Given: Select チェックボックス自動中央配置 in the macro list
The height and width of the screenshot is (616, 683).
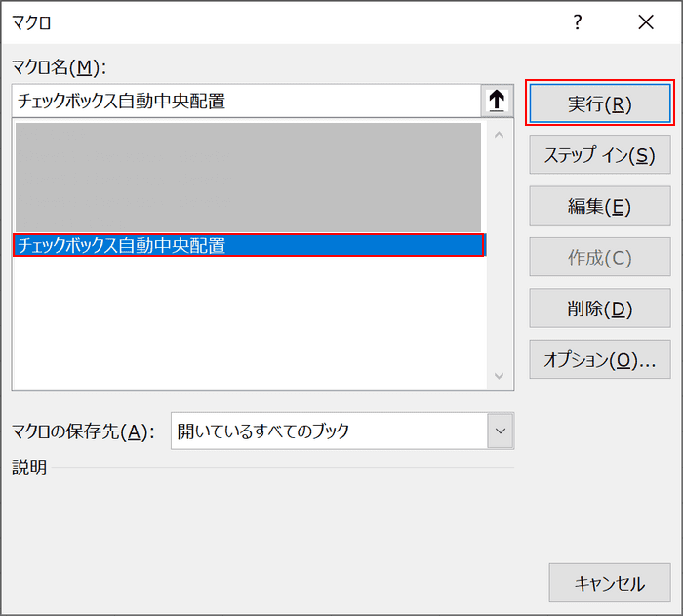Looking at the screenshot, I should pyautogui.click(x=249, y=245).
